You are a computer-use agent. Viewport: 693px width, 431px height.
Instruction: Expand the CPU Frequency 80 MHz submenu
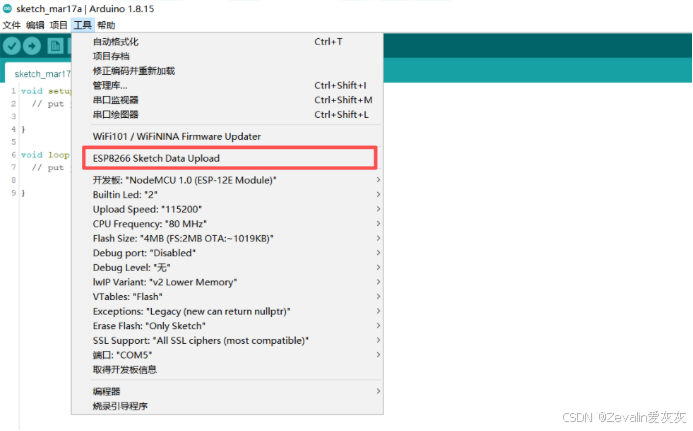(x=227, y=224)
